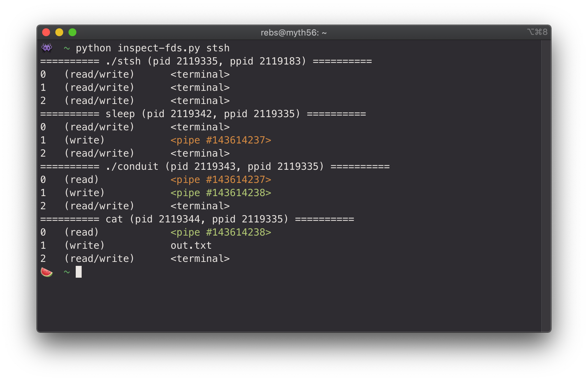The image size is (588, 381).
Task: Click the green tilde beside the watermelon
Action: [x=67, y=272]
